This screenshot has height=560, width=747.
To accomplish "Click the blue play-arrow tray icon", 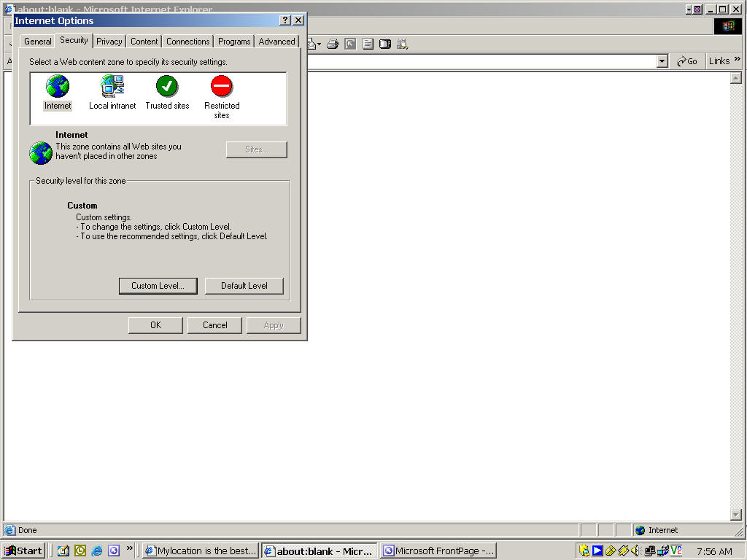I will (x=597, y=551).
